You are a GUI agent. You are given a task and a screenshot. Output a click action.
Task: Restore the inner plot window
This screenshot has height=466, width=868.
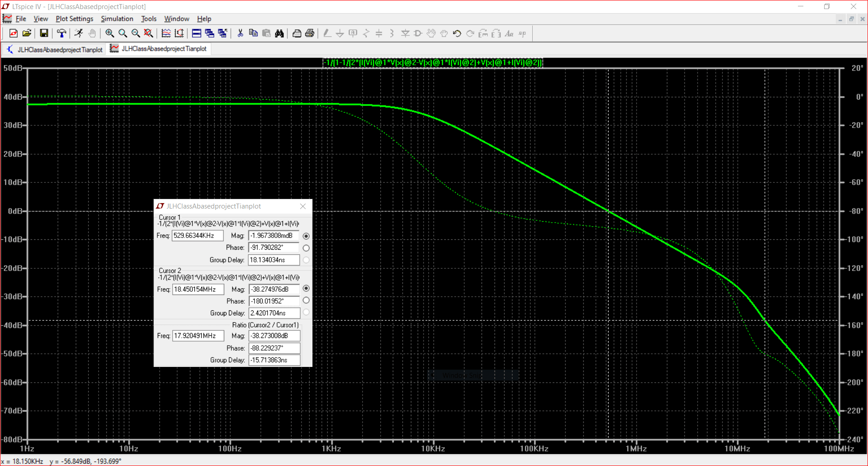coord(851,19)
